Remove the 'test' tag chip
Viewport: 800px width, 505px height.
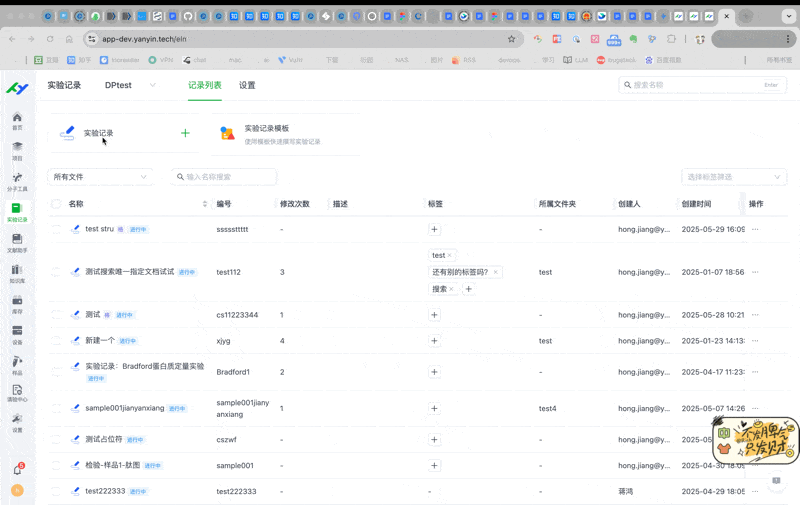(x=449, y=255)
